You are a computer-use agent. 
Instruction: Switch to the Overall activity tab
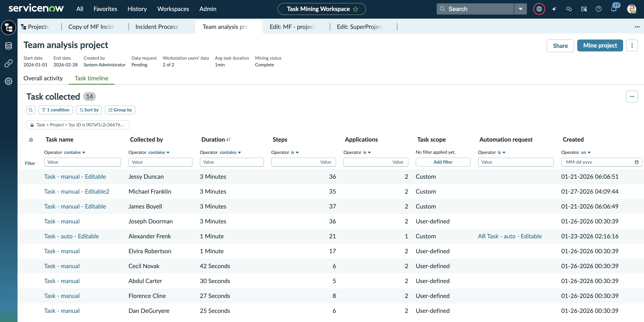click(x=43, y=78)
